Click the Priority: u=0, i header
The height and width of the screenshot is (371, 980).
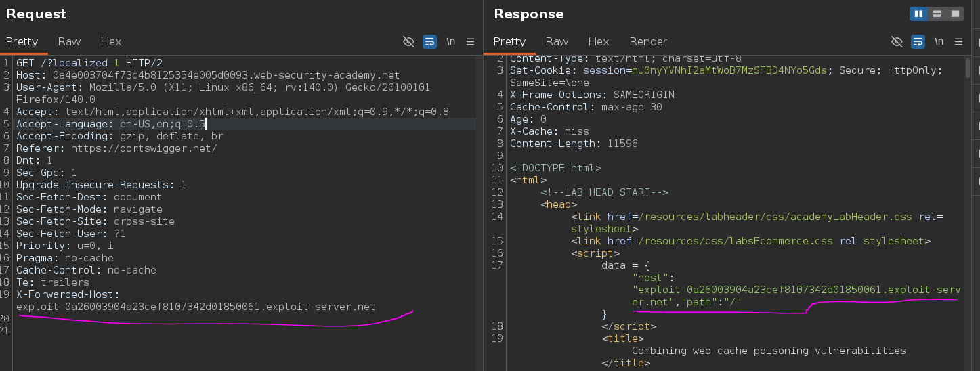pos(65,246)
